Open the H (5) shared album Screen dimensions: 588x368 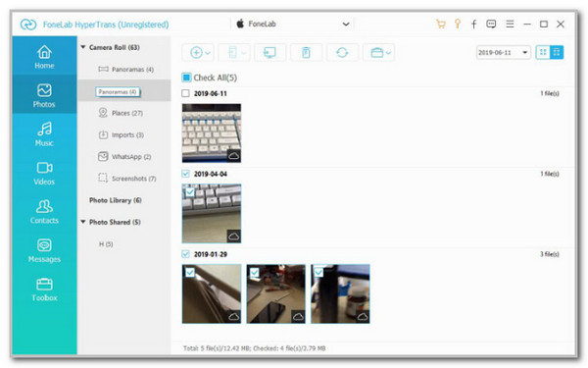click(106, 244)
